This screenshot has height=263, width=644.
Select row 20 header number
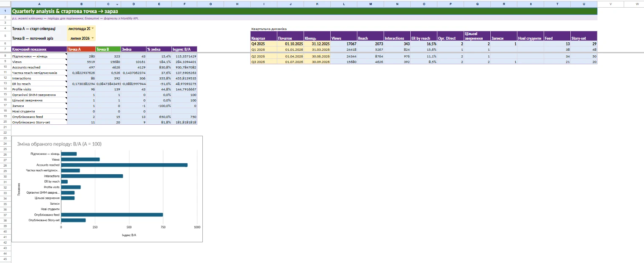[5, 122]
